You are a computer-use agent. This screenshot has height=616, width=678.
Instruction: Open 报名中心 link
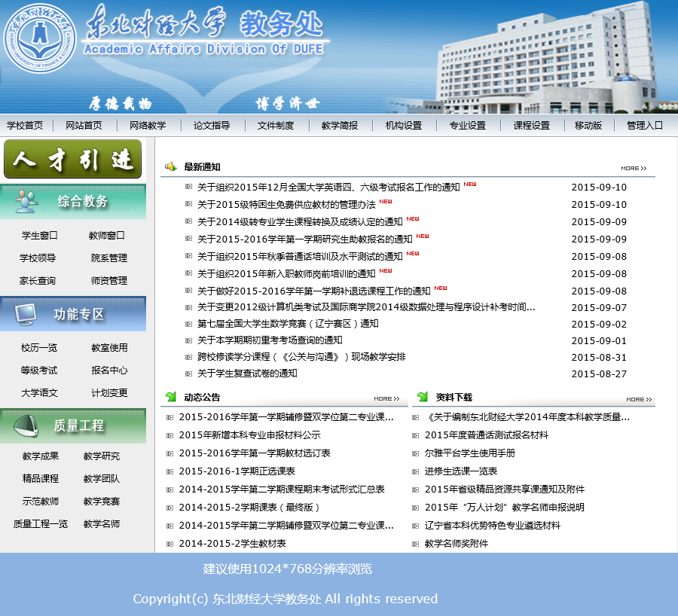[x=110, y=371]
